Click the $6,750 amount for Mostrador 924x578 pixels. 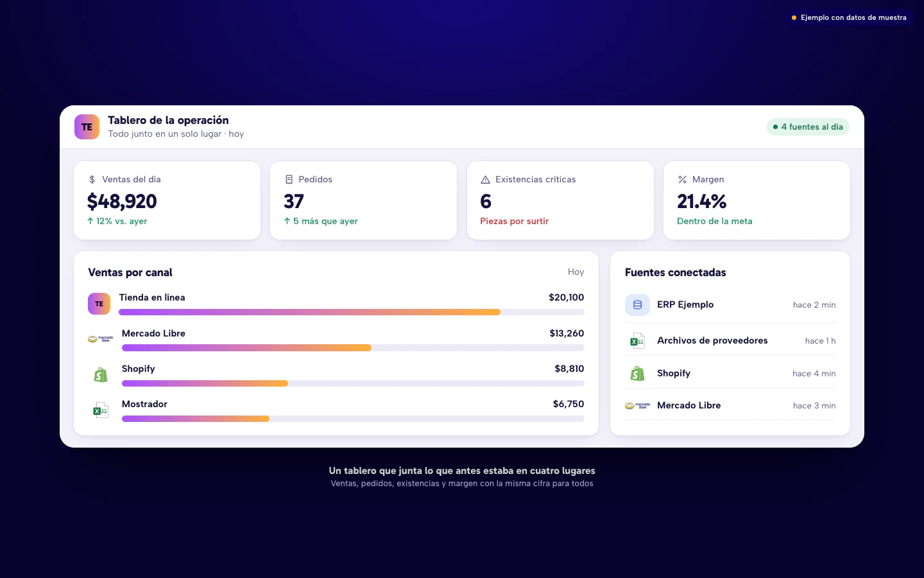569,405
